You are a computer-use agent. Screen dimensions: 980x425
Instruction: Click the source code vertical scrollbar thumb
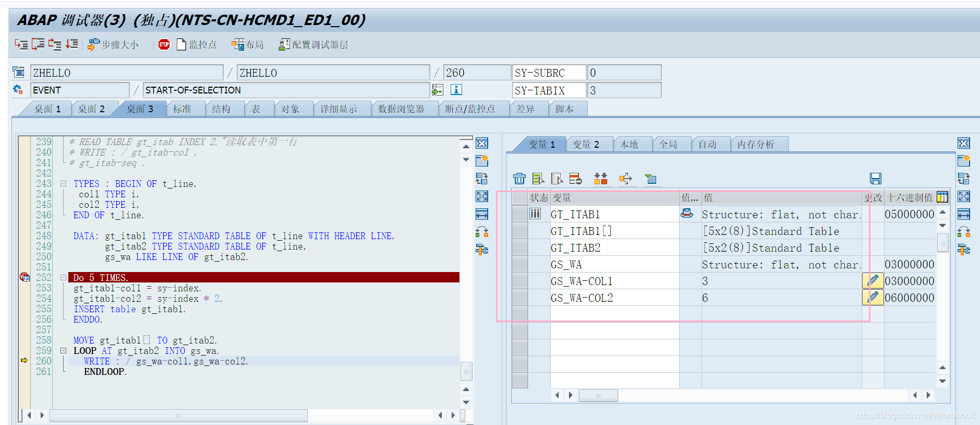pyautogui.click(x=466, y=371)
